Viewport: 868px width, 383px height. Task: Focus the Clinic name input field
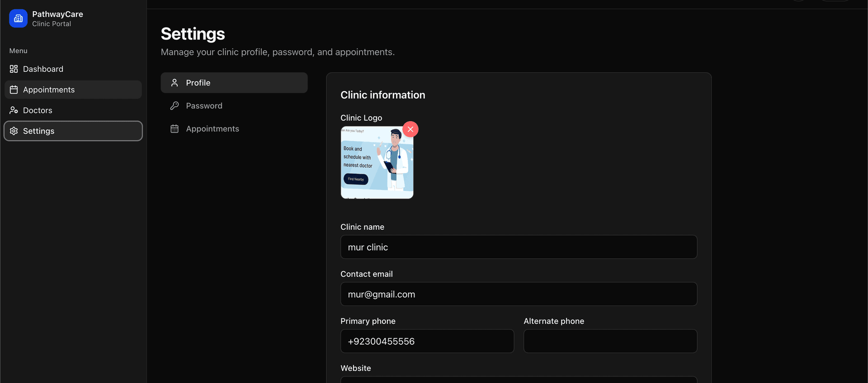[519, 247]
